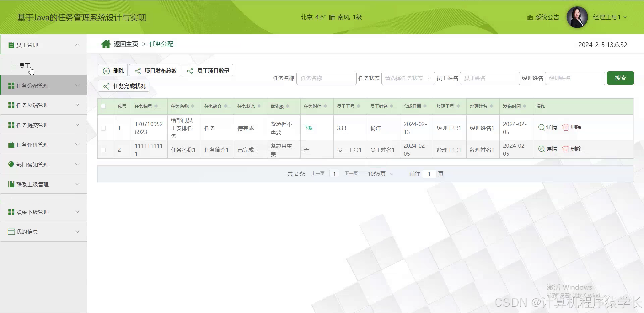Click the 下一页 pagination button
The width and height of the screenshot is (644, 313).
click(x=351, y=174)
